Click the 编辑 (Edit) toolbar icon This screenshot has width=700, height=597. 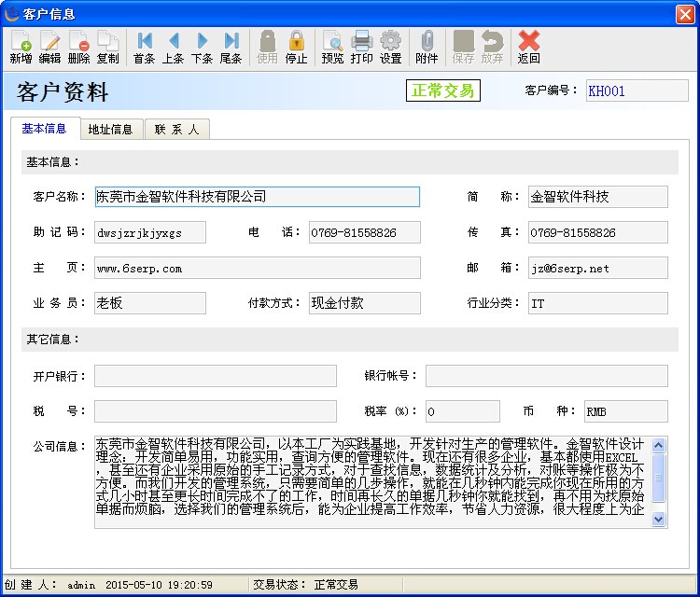[49, 47]
